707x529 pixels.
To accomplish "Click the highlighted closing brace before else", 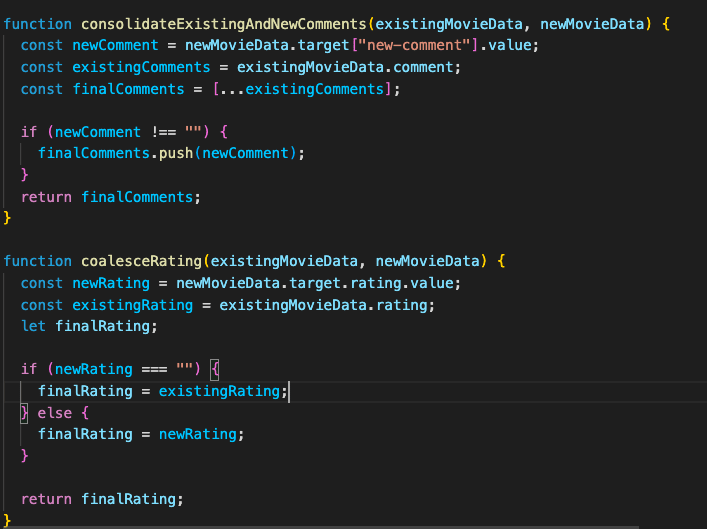I will [24, 413].
